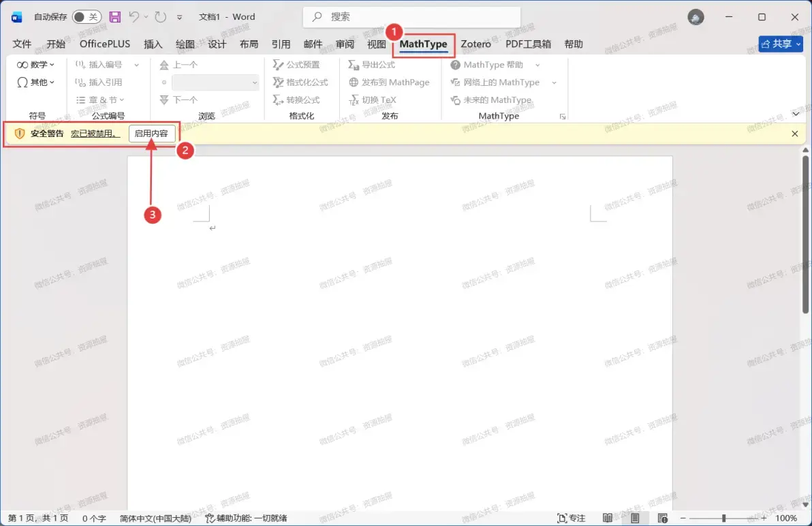Click 切换 TeX toggle button
This screenshot has height=526, width=812.
pyautogui.click(x=373, y=100)
